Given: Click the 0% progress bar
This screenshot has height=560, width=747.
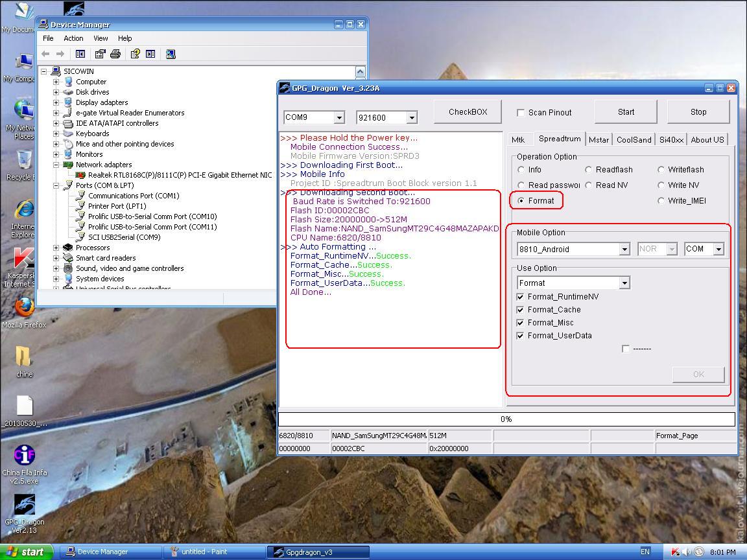Looking at the screenshot, I should point(506,419).
